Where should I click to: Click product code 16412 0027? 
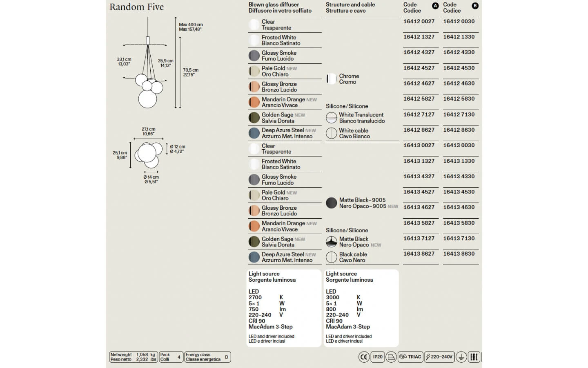click(419, 21)
